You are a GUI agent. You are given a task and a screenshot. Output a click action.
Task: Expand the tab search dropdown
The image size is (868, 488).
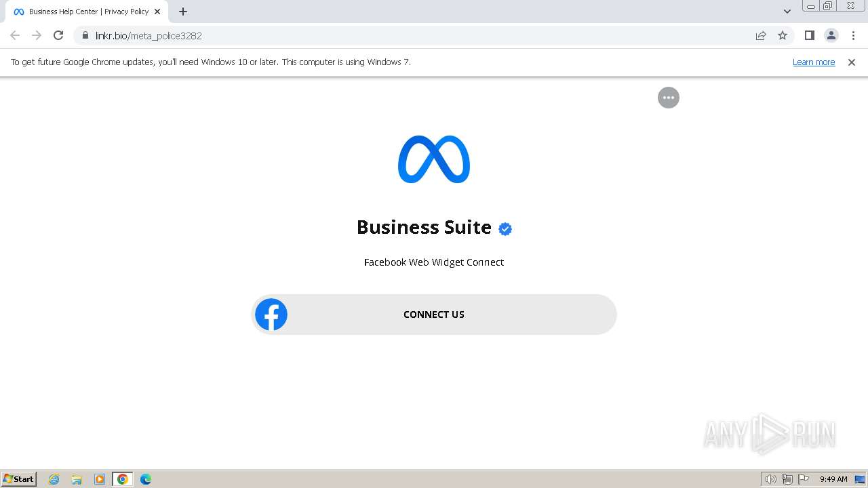pos(787,12)
